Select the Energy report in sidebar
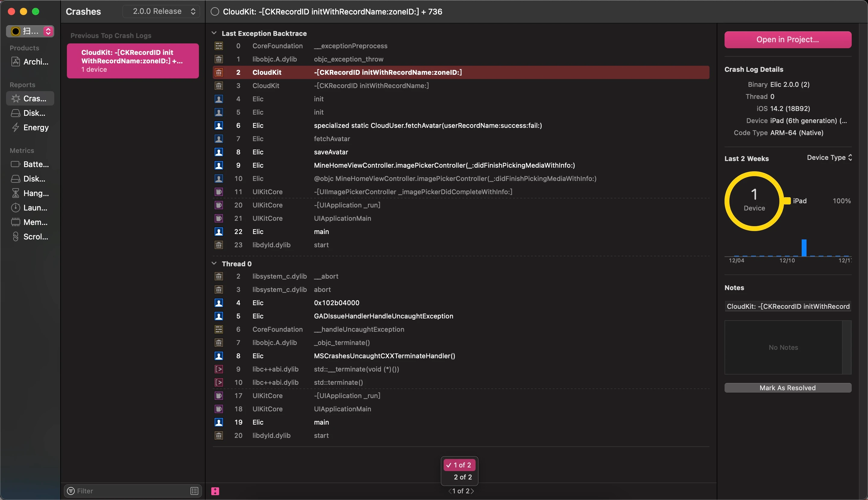The image size is (868, 500). (30, 127)
